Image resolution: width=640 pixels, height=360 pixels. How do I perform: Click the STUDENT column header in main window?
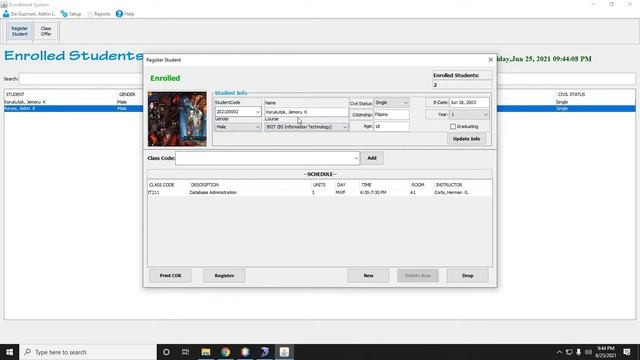60,94
